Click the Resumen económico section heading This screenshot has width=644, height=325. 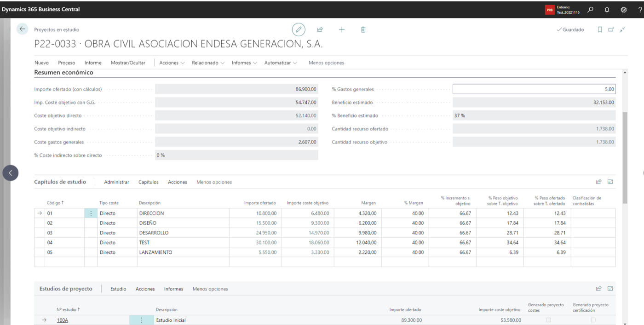click(x=63, y=73)
